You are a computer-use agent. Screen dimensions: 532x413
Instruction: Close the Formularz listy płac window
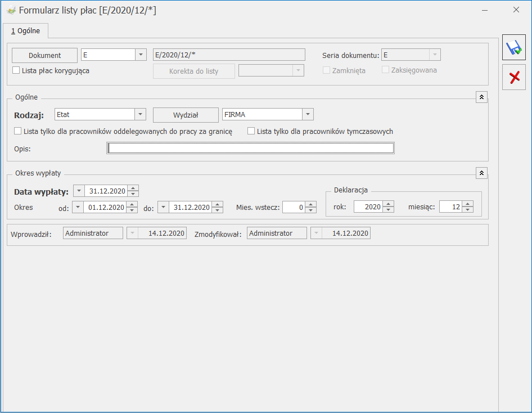coord(516,10)
